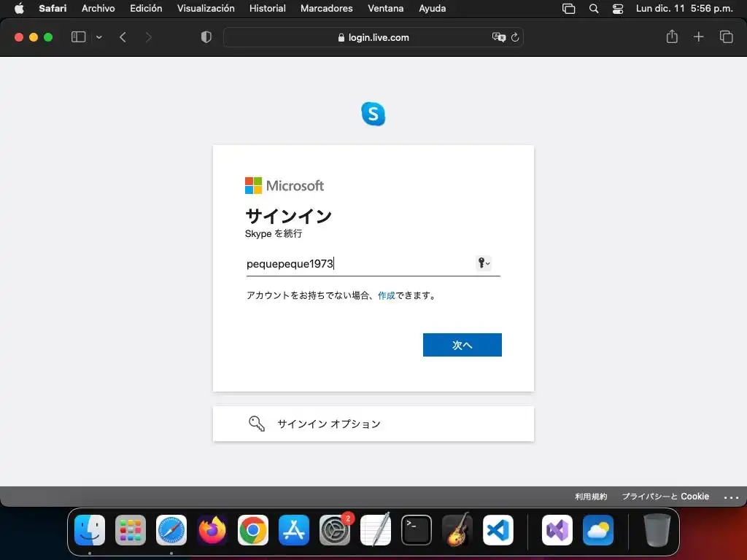Screen dimensions: 747x560
Task: Open Visual Studio from the Dock
Action: point(557,530)
